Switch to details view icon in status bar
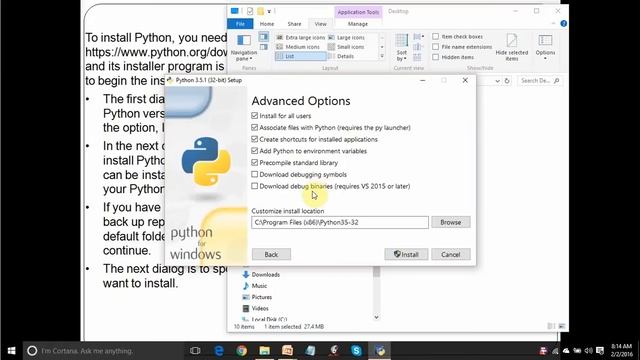The width and height of the screenshot is (640, 360). coord(551,326)
